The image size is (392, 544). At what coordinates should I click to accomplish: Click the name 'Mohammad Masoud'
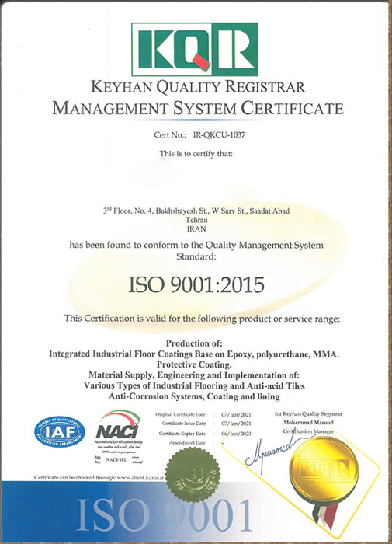point(308,423)
